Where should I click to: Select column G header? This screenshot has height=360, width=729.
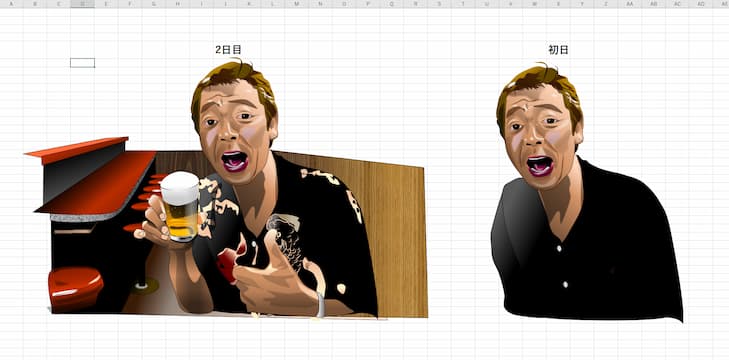pyautogui.click(x=154, y=4)
